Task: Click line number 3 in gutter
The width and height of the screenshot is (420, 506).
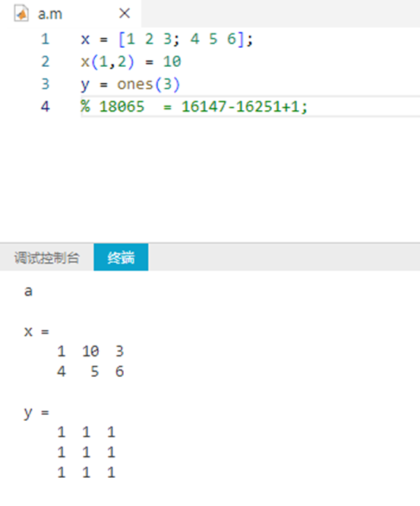Action: click(45, 84)
